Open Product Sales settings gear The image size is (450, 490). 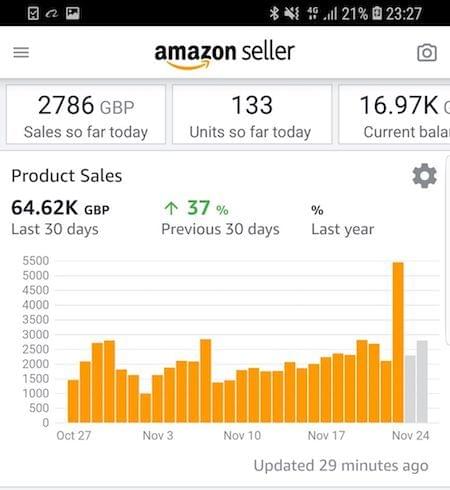click(424, 176)
